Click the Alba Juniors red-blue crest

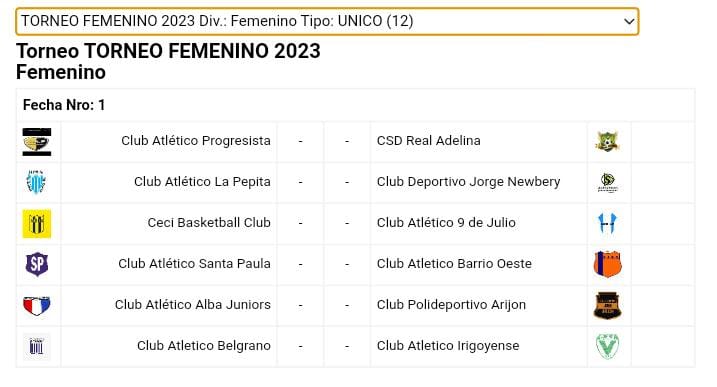point(37,306)
